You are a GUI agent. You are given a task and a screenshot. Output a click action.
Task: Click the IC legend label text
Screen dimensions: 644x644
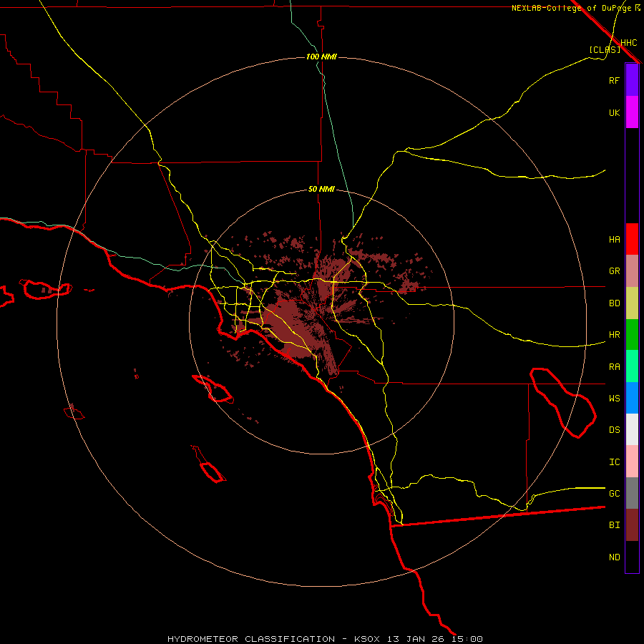tap(614, 462)
